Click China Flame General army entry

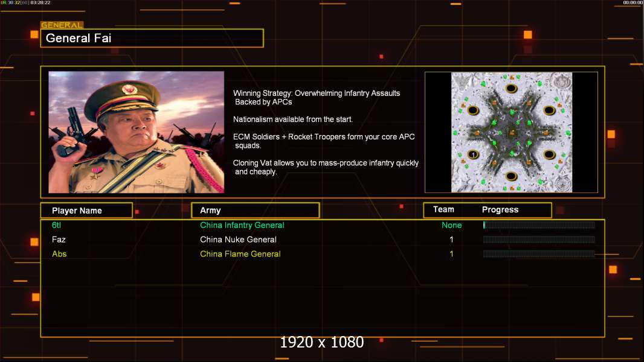[240, 254]
